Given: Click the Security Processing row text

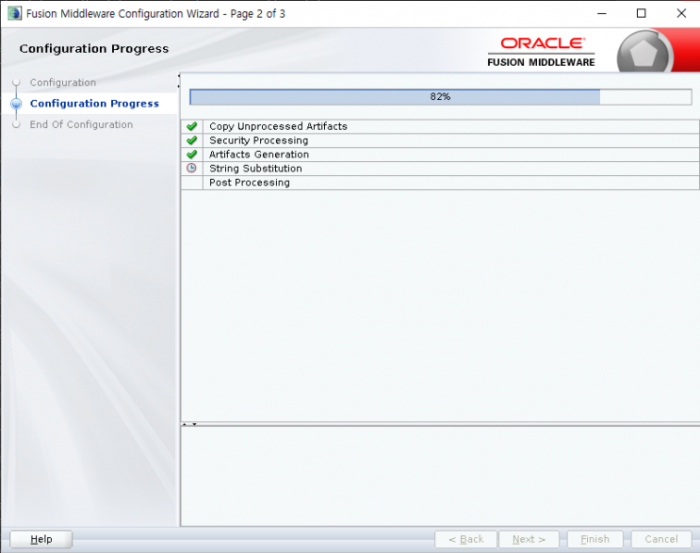Looking at the screenshot, I should point(258,140).
